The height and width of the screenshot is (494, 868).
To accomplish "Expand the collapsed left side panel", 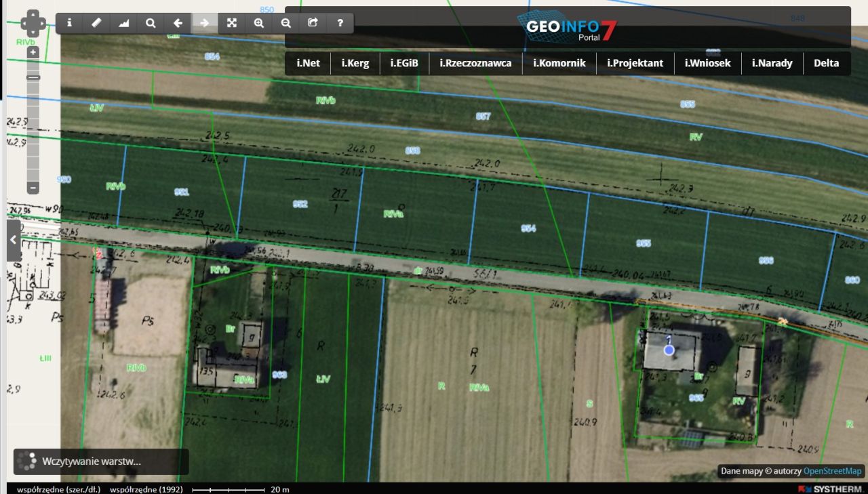I will point(14,240).
